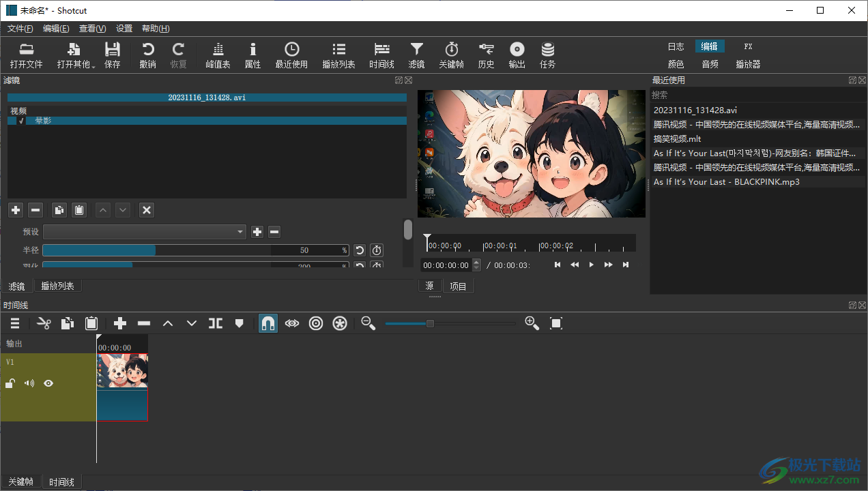Toggle keyframes for Radius parameter

click(x=377, y=250)
